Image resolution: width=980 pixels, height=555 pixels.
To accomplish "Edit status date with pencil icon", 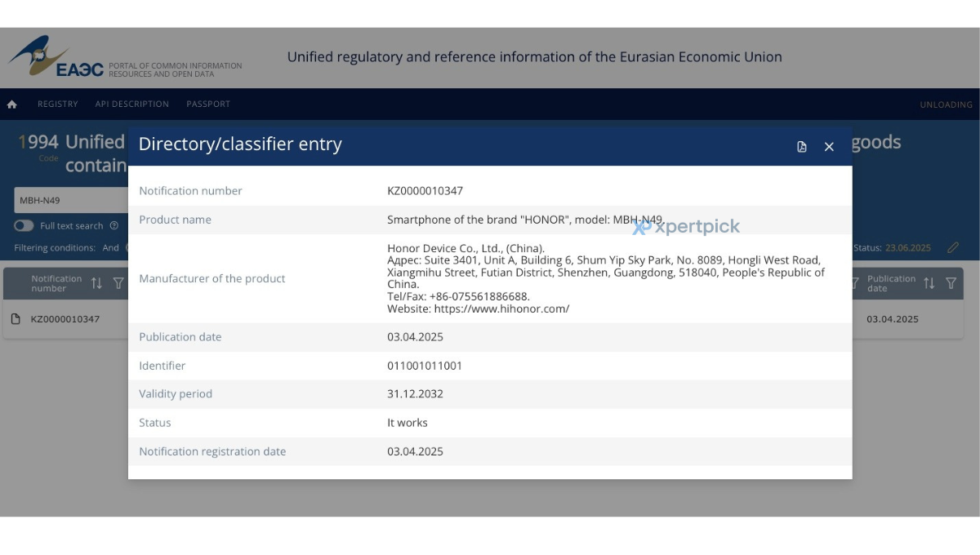I will pyautogui.click(x=952, y=247).
